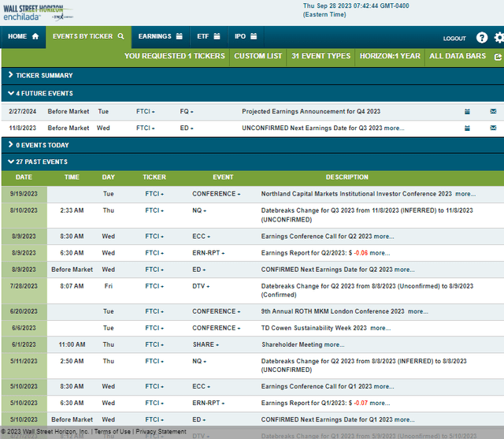Image resolution: width=504 pixels, height=439 pixels.
Task: Click more on TD Cowen Sustainability Week
Action: point(380,329)
